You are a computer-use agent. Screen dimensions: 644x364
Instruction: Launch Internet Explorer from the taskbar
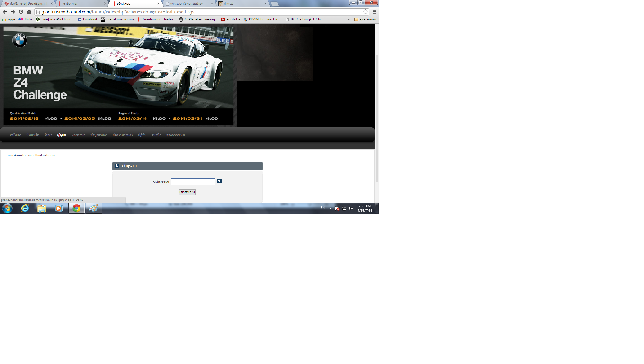[25, 209]
